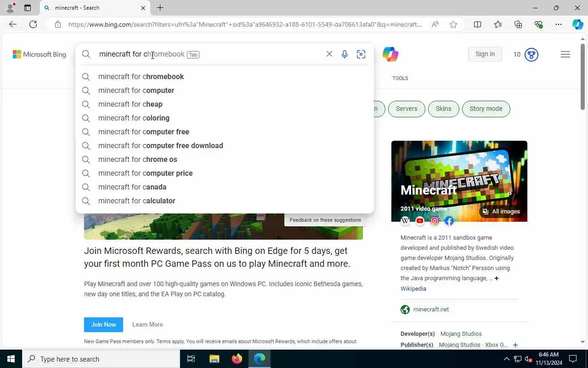Select suggestion minecraft for computer price

pos(225,173)
